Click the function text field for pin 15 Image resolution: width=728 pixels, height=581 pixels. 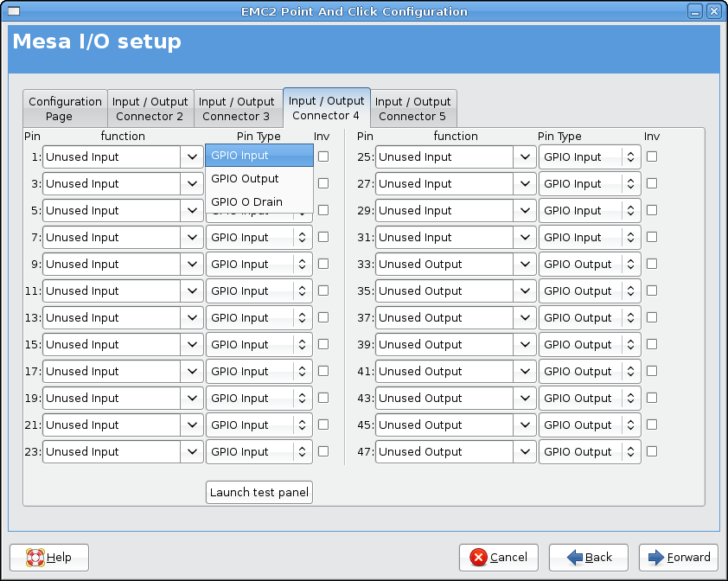[112, 345]
